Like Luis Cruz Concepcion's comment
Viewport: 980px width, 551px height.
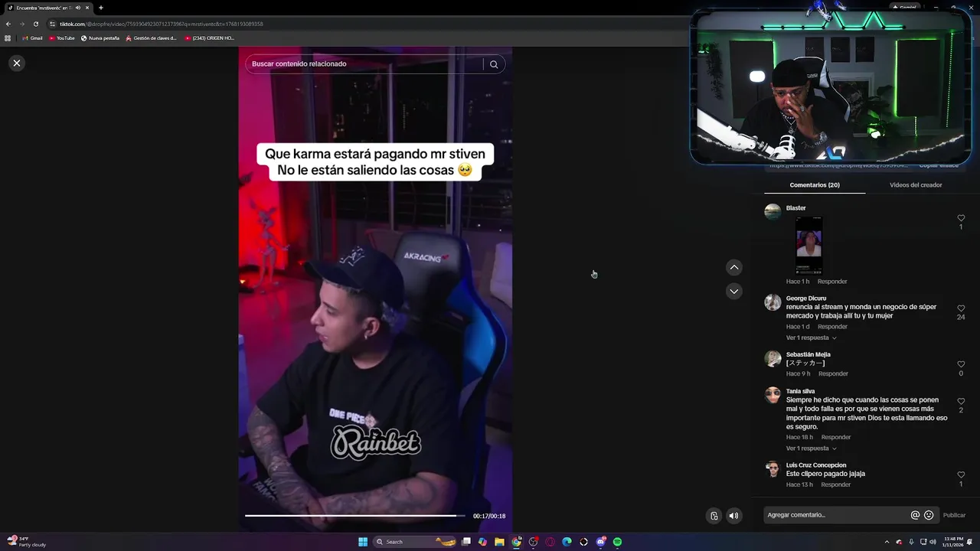tap(961, 475)
